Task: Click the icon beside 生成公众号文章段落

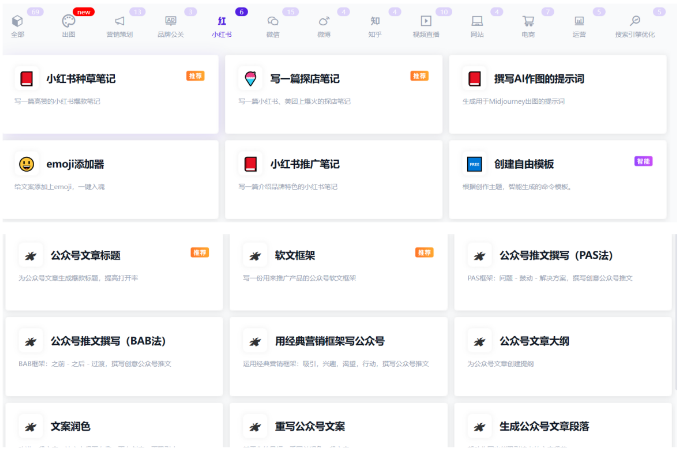Action: [479, 427]
